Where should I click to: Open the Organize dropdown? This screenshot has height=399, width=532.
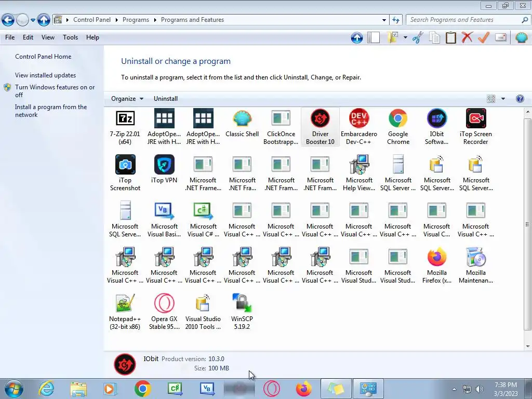point(127,99)
